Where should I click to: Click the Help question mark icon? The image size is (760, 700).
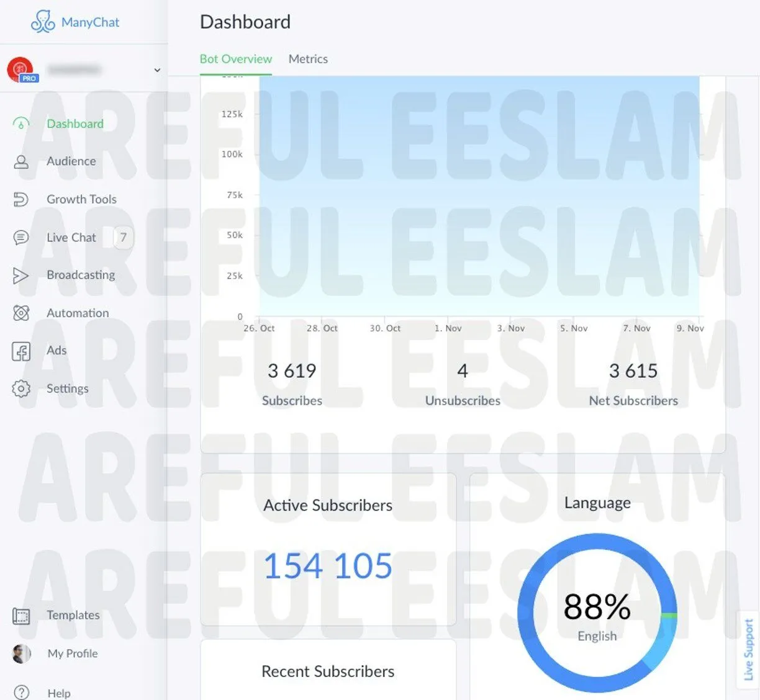pyautogui.click(x=21, y=693)
